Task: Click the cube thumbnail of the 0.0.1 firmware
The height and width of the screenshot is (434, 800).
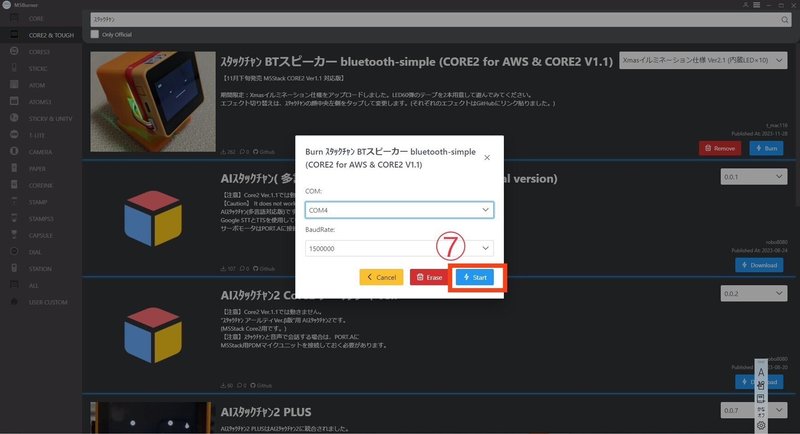Action: tap(153, 218)
